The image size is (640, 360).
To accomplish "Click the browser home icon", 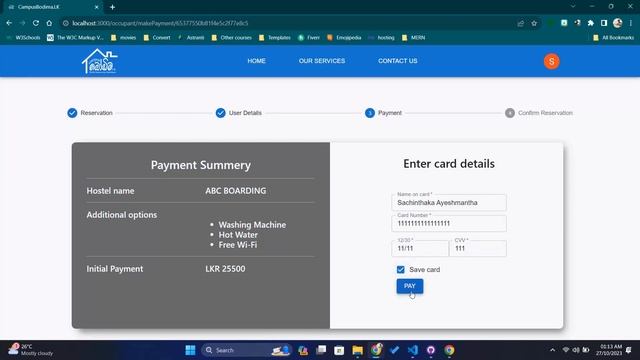I will [49, 23].
